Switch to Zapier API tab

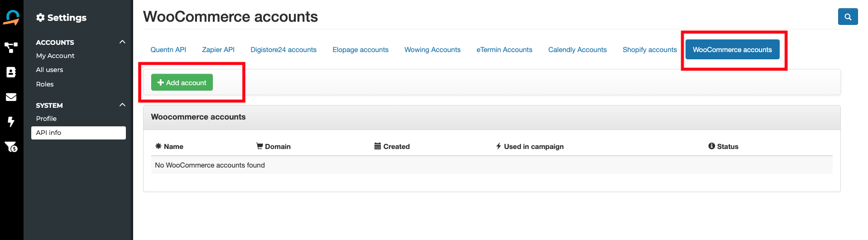(218, 49)
